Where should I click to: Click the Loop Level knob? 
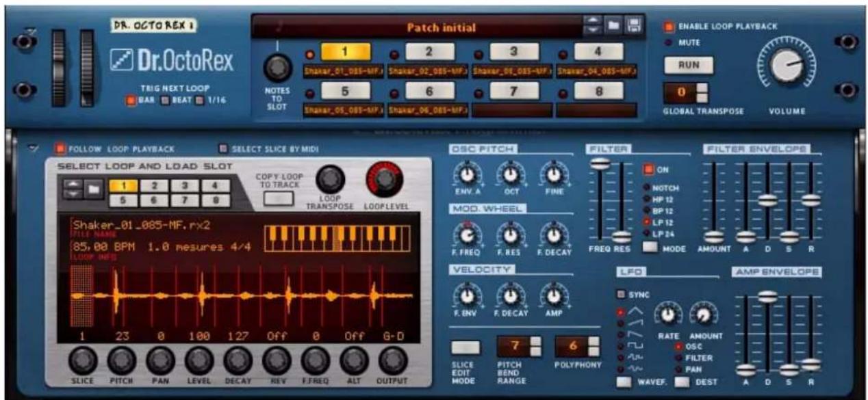(x=385, y=178)
